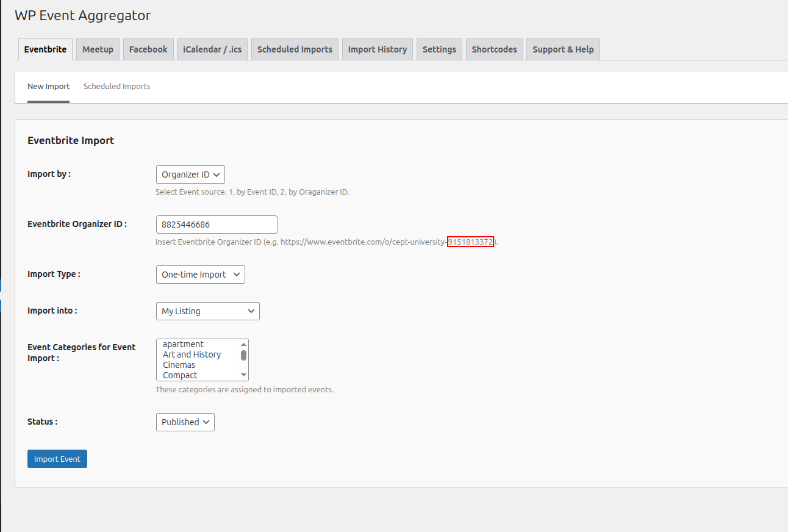Go to the Scheduled Imports main tab

coord(295,49)
